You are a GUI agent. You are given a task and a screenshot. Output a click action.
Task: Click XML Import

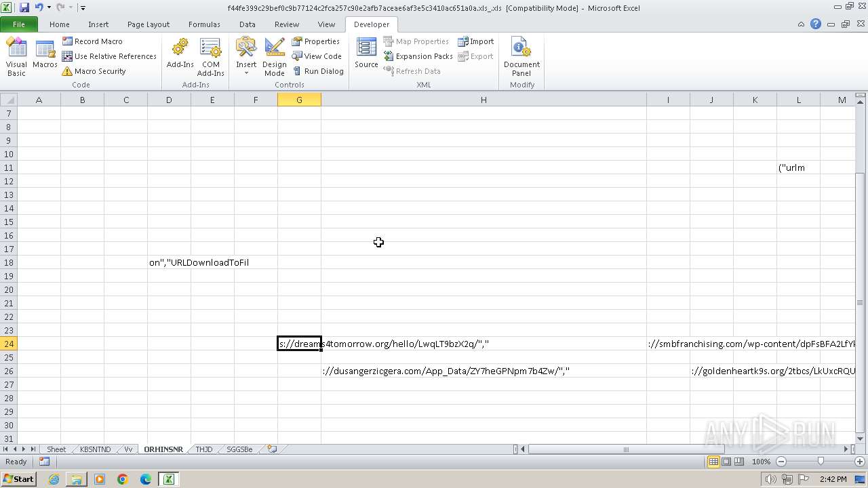[475, 41]
